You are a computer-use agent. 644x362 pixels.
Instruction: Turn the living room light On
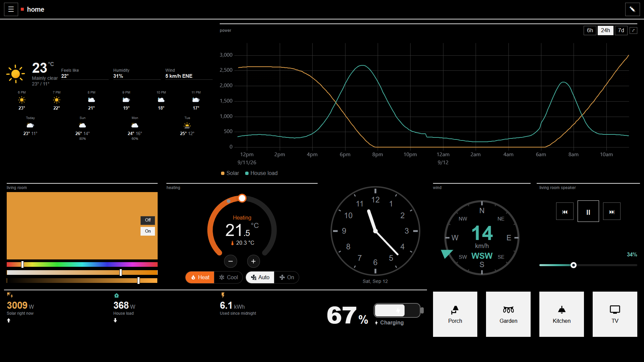(x=148, y=231)
